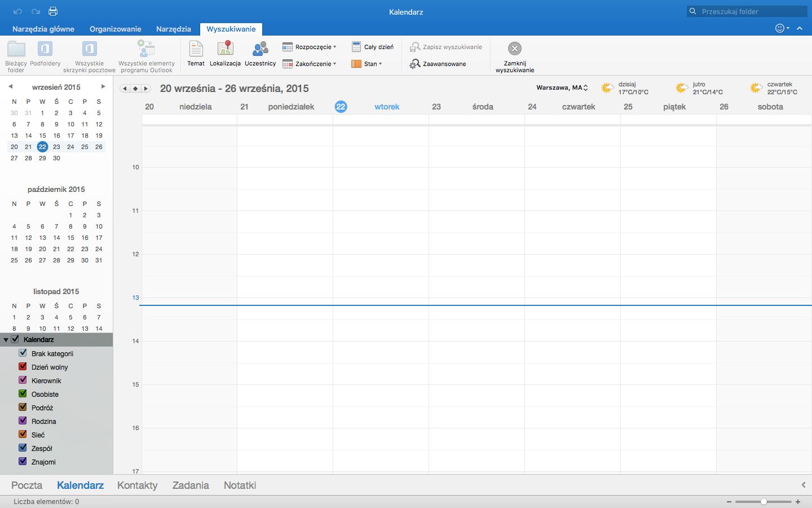Click Liczba elementów: 0 status text
The height and width of the screenshot is (508, 812).
tap(46, 501)
